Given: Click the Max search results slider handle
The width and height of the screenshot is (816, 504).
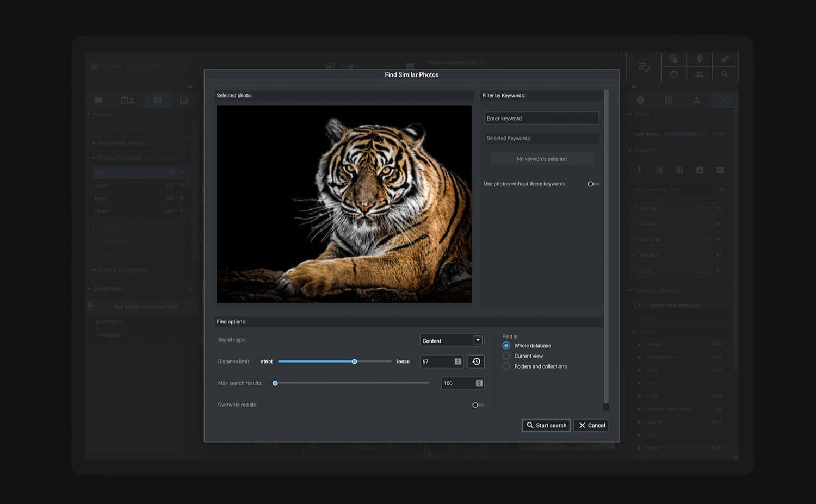Looking at the screenshot, I should pyautogui.click(x=275, y=383).
